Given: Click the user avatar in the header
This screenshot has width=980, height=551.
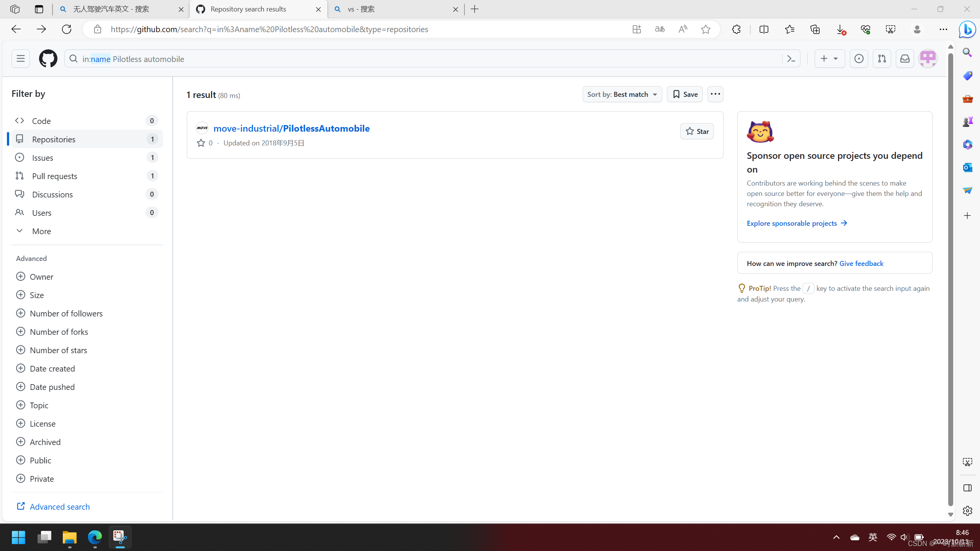Looking at the screenshot, I should [x=928, y=59].
